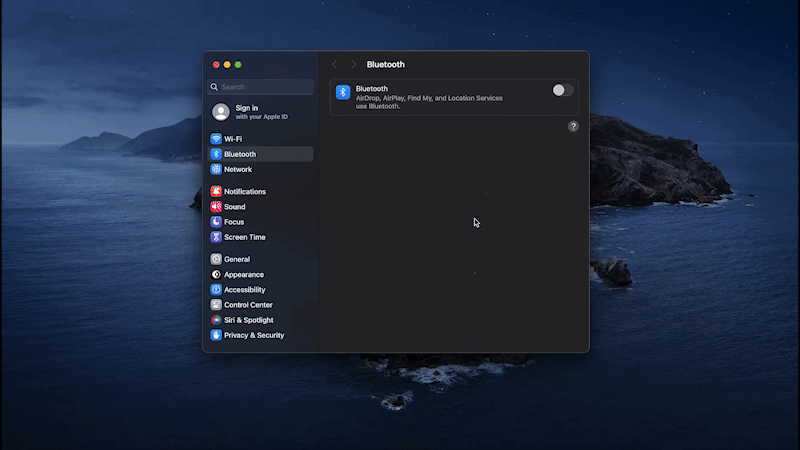Select the Appearance icon in sidebar

pos(216,274)
